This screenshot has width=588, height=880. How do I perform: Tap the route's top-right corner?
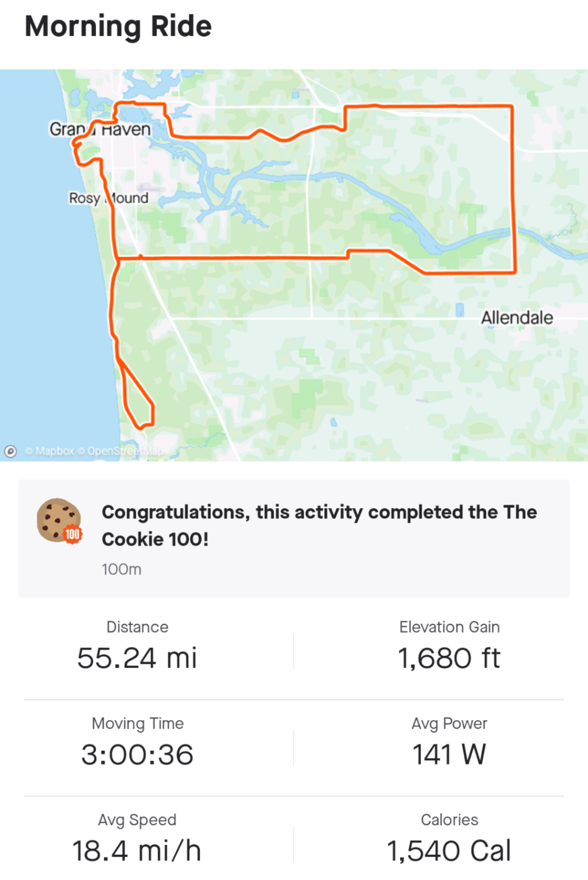point(512,106)
